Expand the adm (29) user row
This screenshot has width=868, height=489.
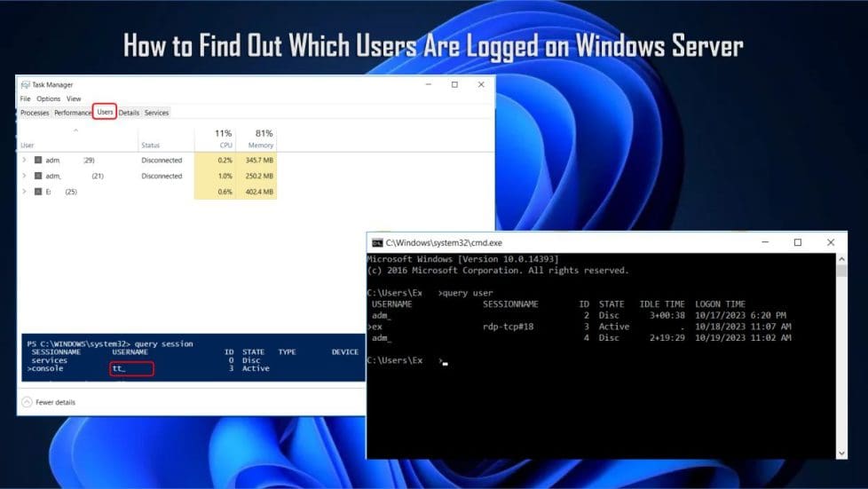pos(24,160)
